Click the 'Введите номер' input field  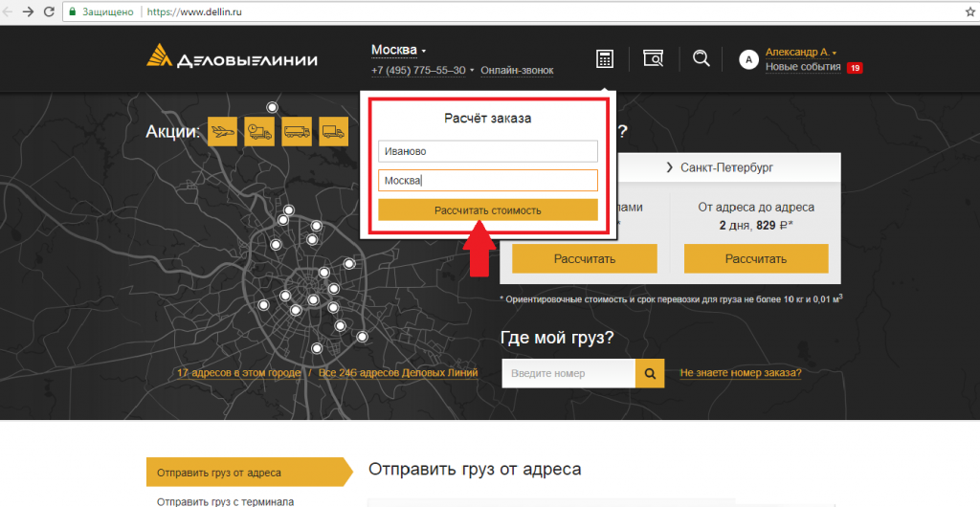pyautogui.click(x=568, y=373)
